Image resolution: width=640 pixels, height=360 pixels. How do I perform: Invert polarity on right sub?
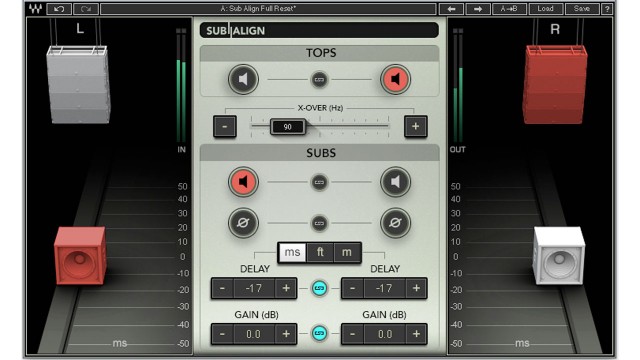pyautogui.click(x=395, y=223)
